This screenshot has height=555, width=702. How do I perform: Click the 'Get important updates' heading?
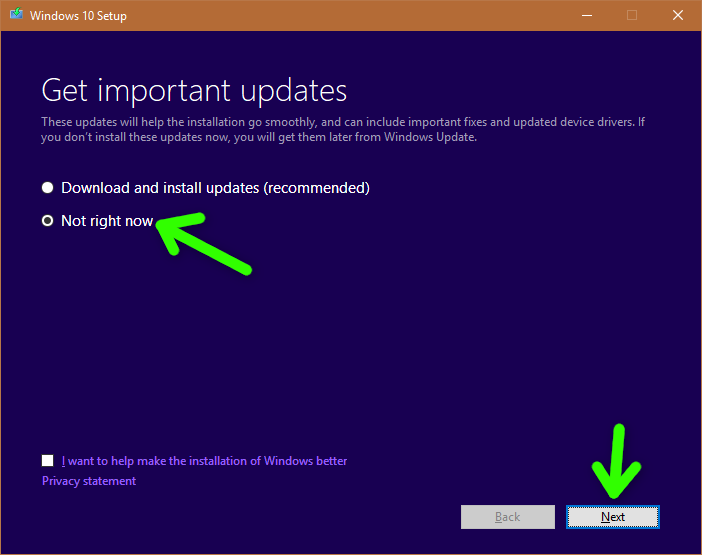[x=194, y=90]
